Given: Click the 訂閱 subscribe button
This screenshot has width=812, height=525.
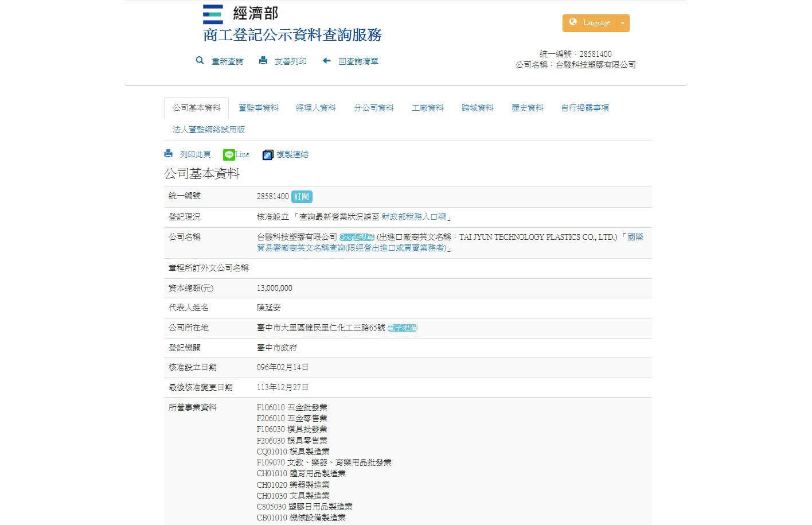Looking at the screenshot, I should (x=302, y=197).
